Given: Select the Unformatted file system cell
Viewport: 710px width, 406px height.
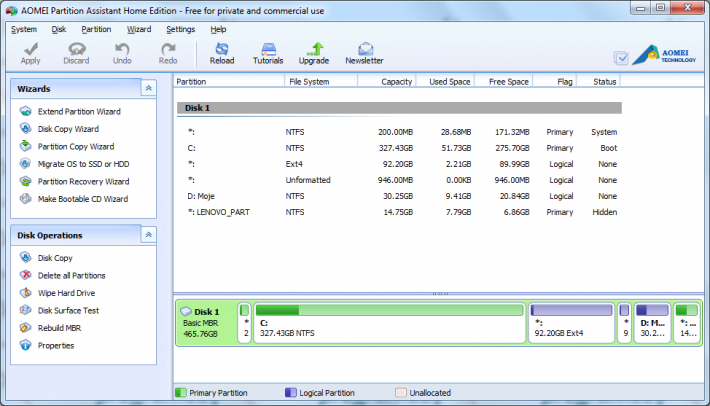Looking at the screenshot, I should 308,180.
